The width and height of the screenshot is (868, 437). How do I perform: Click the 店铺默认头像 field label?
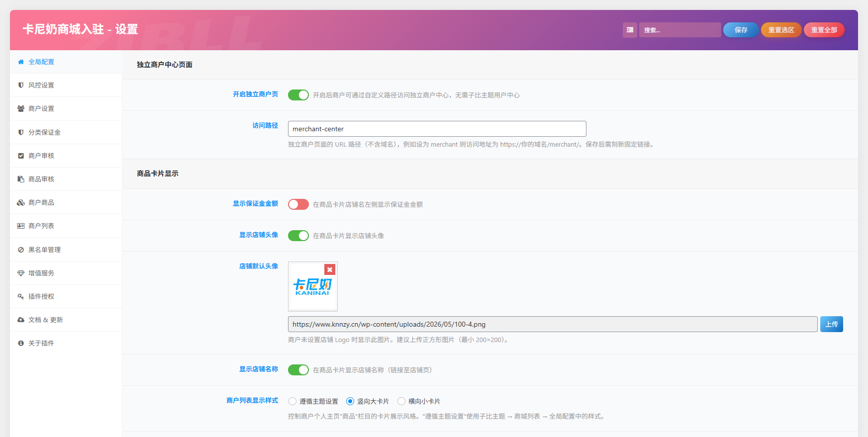tap(259, 266)
